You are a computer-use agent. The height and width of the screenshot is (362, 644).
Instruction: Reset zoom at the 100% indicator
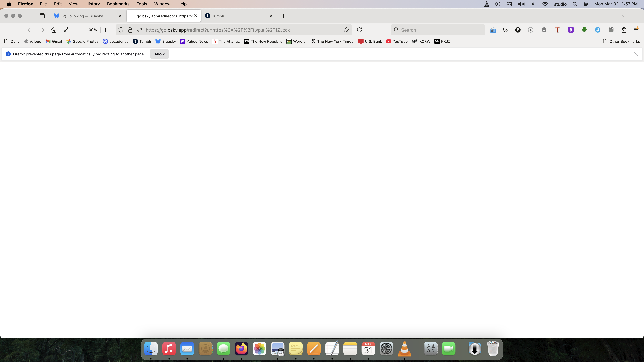tap(92, 30)
